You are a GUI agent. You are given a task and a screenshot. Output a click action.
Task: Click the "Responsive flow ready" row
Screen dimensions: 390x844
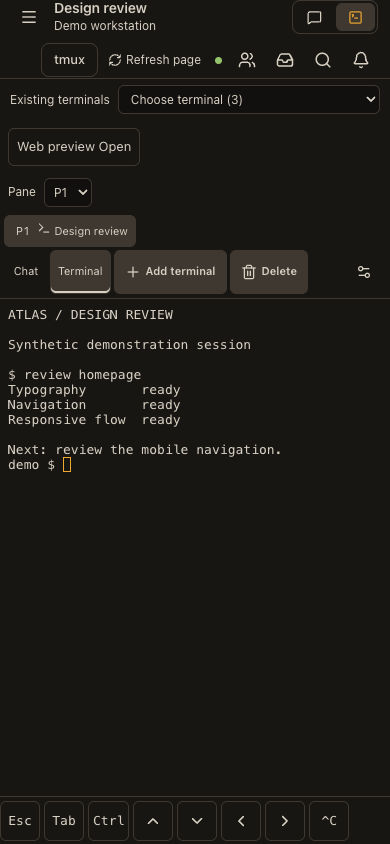[94, 420]
